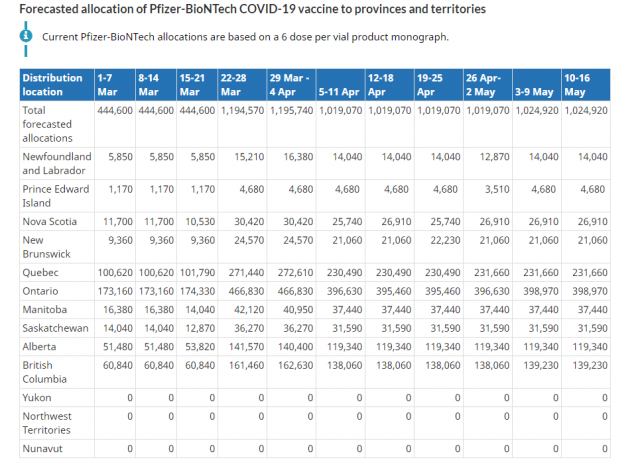Click Nunavut's 0 value under 10-16 May
This screenshot has height=472, width=640.
click(604, 449)
